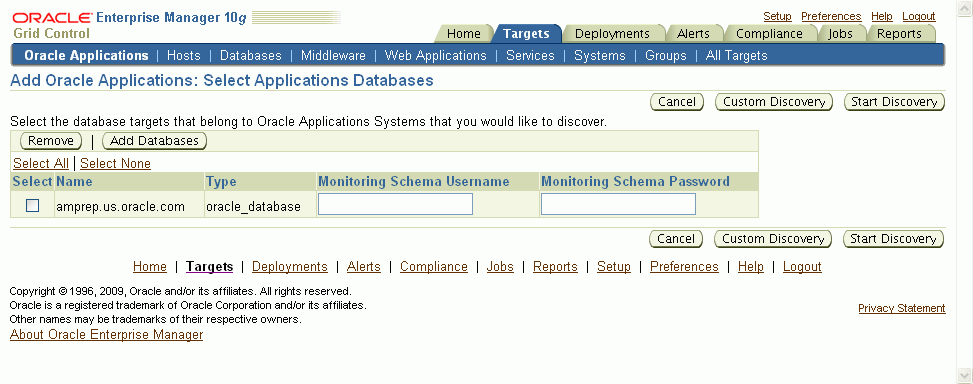Screen dimensions: 973x384
Task: Click the Select All link
Action: [x=41, y=163]
